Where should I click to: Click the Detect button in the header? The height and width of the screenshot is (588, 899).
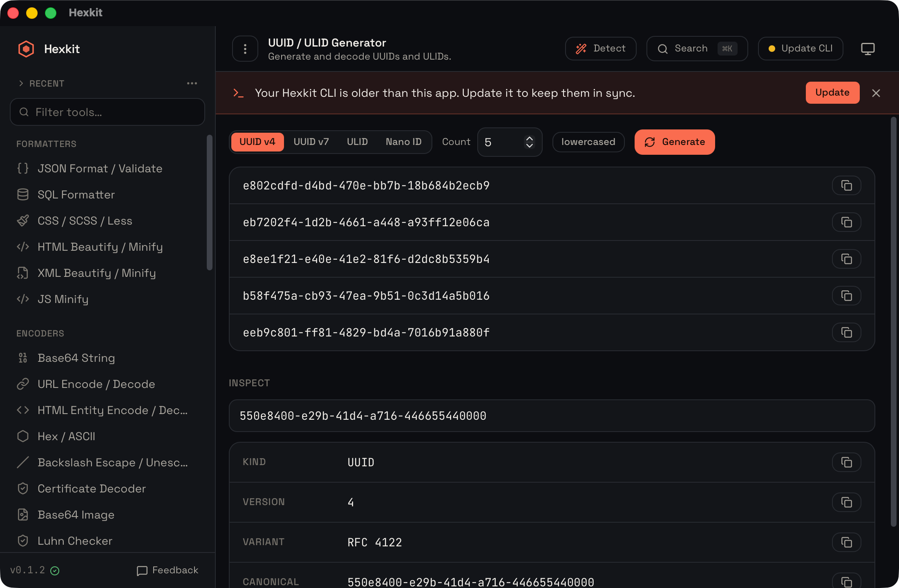coord(601,49)
